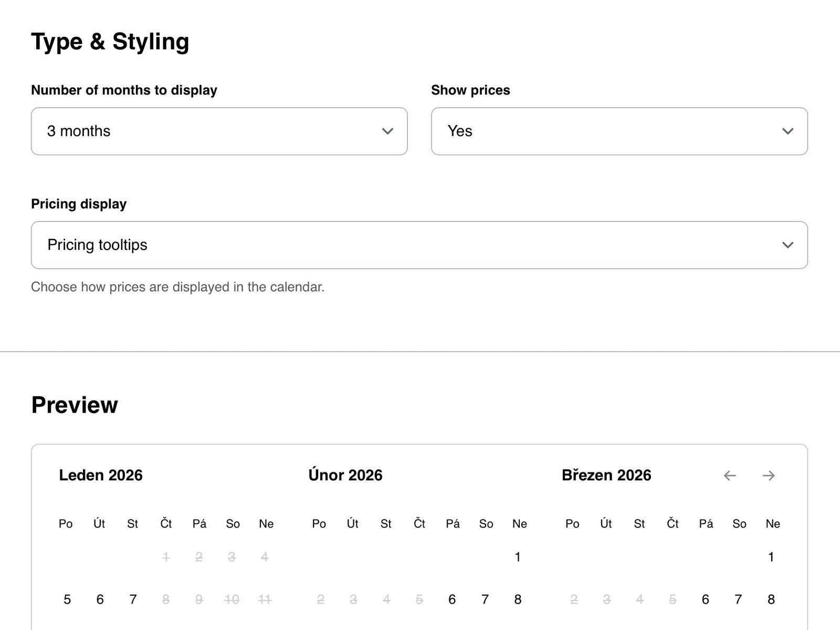The height and width of the screenshot is (630, 840).
Task: Pick March 7 in Březen calendar
Action: (738, 600)
